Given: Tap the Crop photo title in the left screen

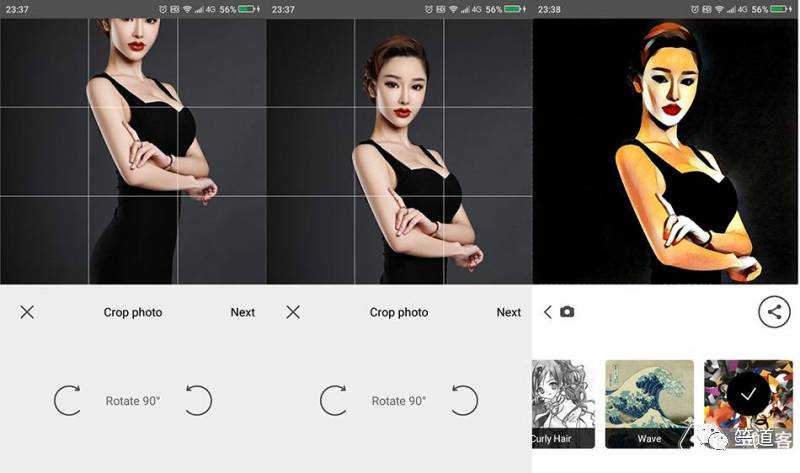Looking at the screenshot, I should tap(133, 312).
